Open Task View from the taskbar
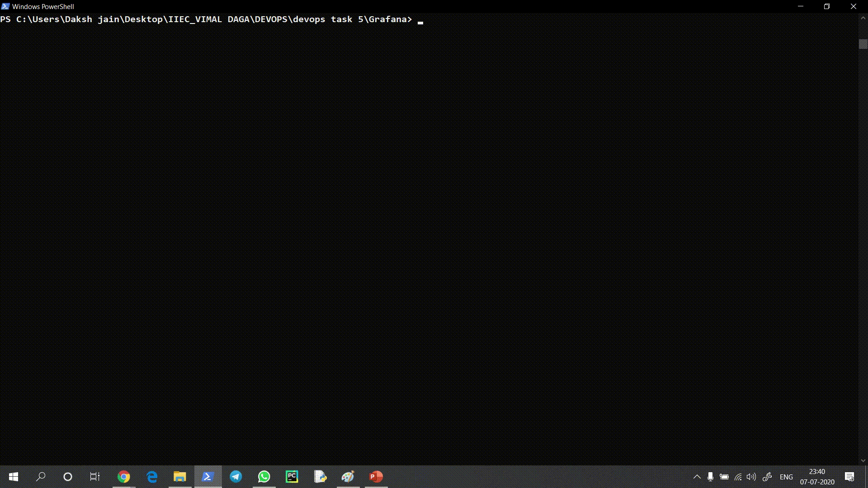This screenshot has width=868, height=488. [x=95, y=477]
